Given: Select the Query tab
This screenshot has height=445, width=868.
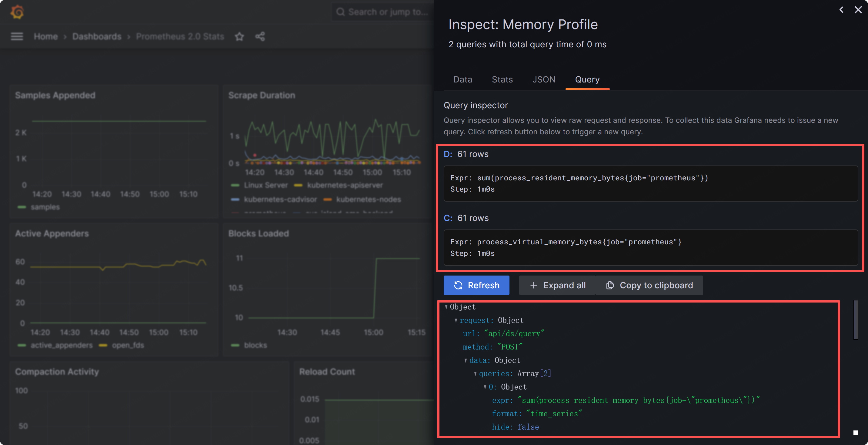Looking at the screenshot, I should (x=587, y=79).
